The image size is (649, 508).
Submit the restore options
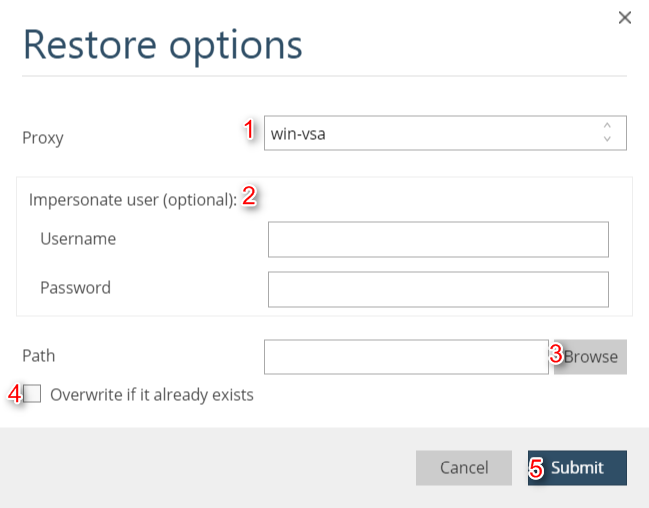coord(577,467)
